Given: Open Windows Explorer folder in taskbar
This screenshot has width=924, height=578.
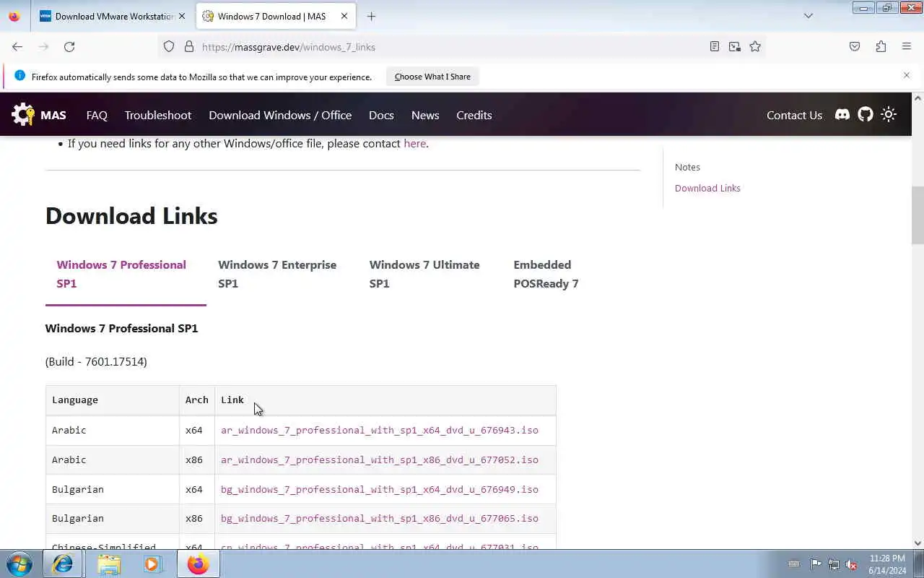Looking at the screenshot, I should pos(109,564).
